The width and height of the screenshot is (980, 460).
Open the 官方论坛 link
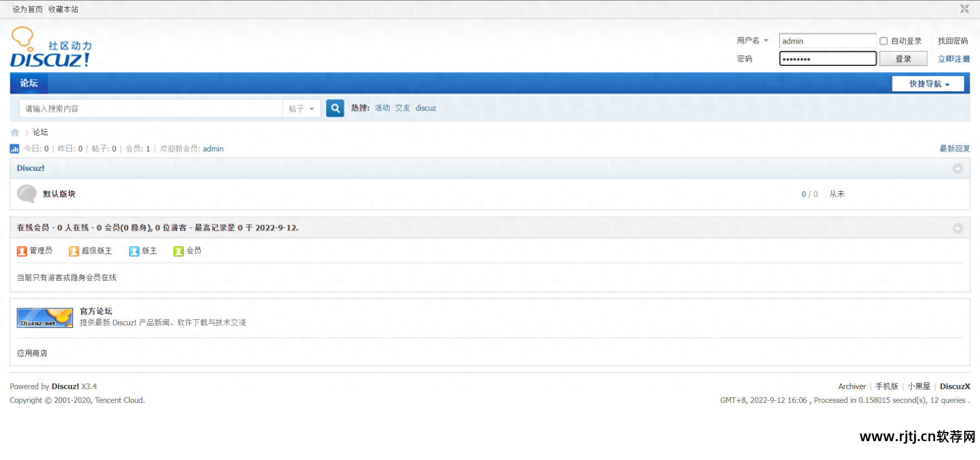(x=96, y=311)
